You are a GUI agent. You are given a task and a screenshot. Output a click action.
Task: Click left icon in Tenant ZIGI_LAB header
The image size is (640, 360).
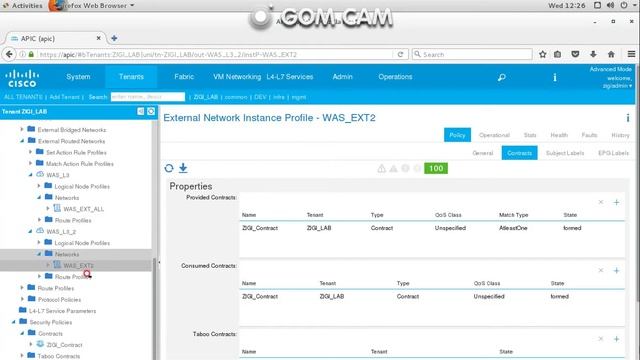[x=140, y=111]
